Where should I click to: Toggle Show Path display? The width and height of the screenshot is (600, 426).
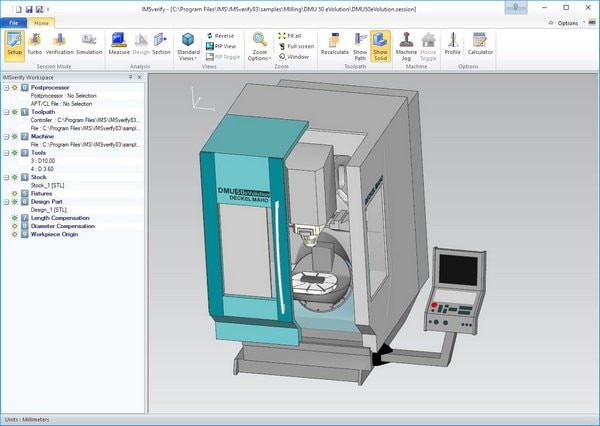[359, 44]
